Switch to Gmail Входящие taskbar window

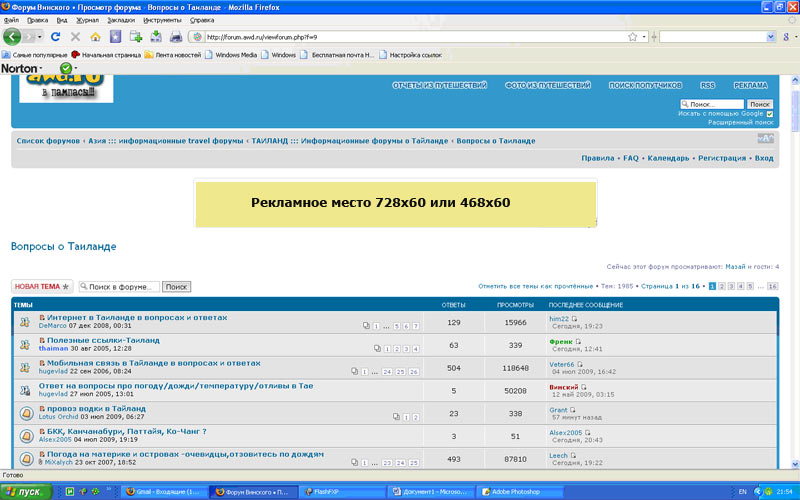[x=164, y=492]
